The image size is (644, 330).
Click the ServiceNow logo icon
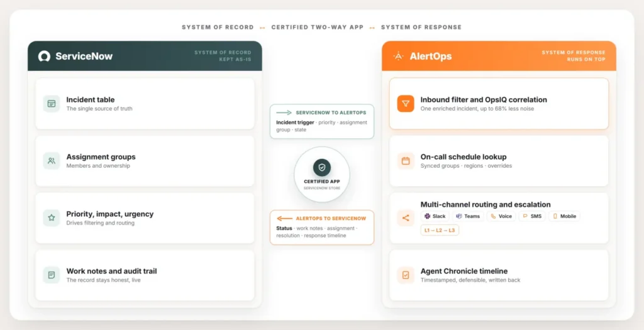point(45,56)
